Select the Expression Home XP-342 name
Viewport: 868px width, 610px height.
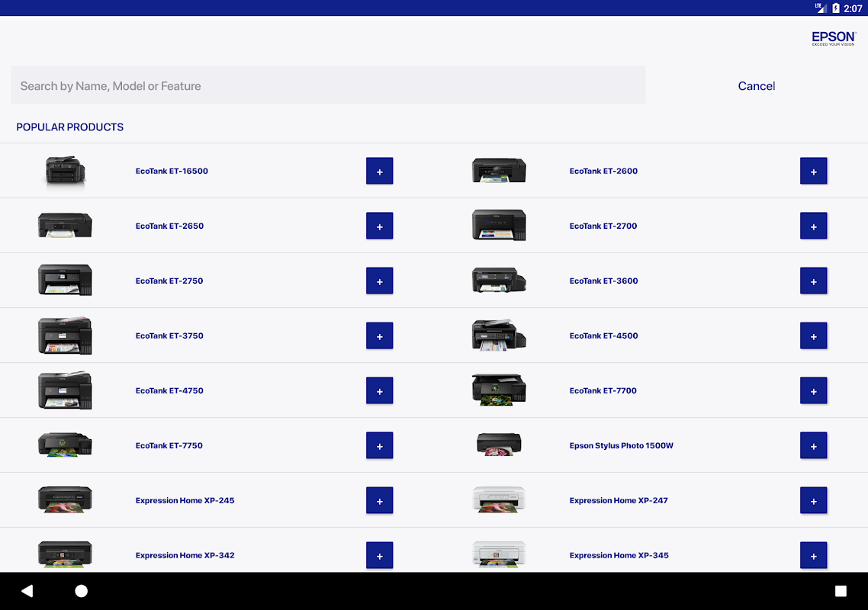click(185, 555)
